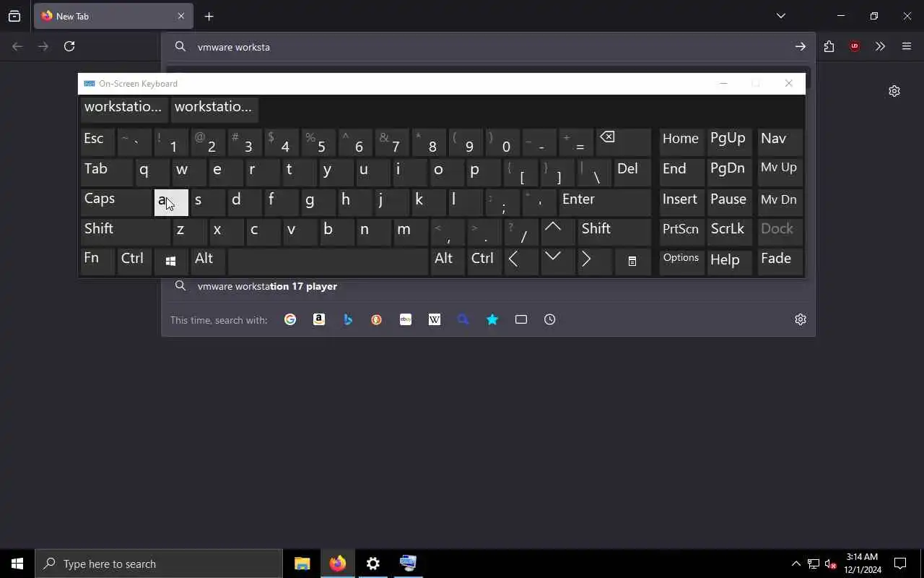
Task: Click context menu key on keyboard
Action: 632,262
